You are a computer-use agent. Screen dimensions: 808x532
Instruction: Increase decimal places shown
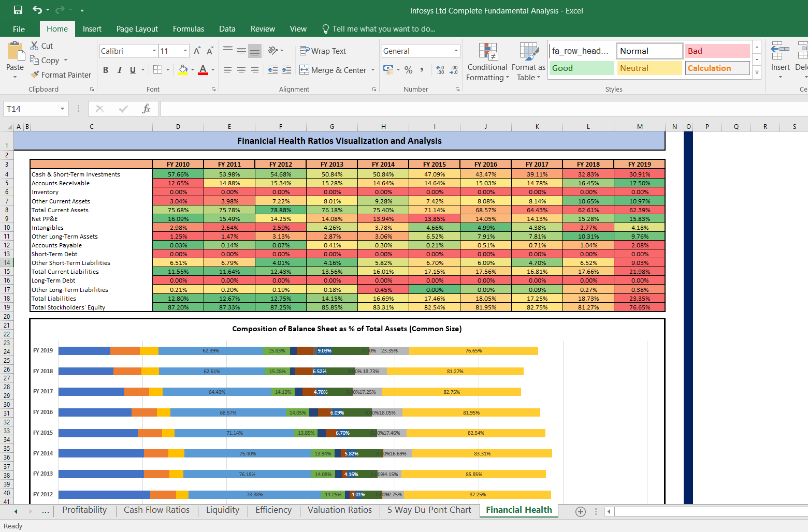click(x=440, y=70)
